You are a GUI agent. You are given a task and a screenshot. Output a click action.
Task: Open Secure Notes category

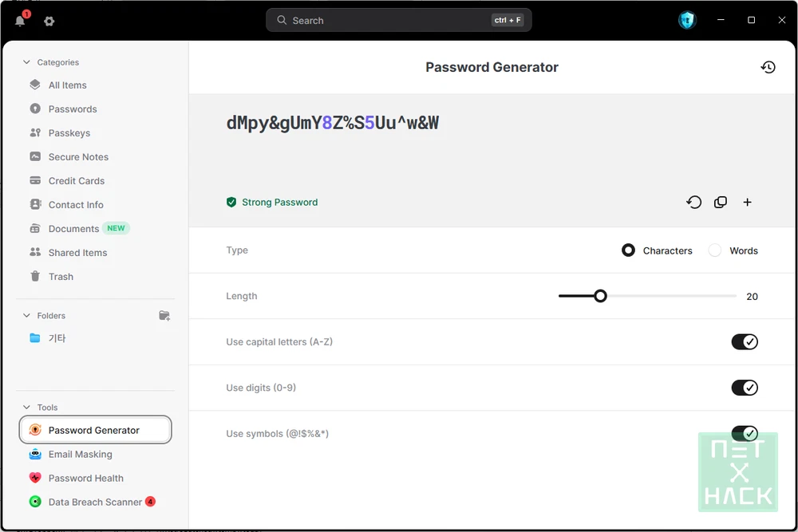coord(78,157)
